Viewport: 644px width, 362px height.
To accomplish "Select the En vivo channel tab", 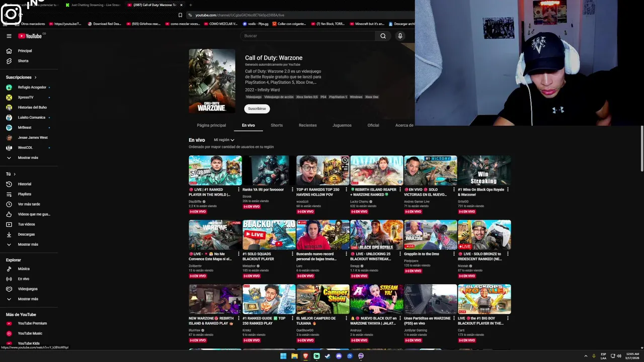I will tap(248, 125).
